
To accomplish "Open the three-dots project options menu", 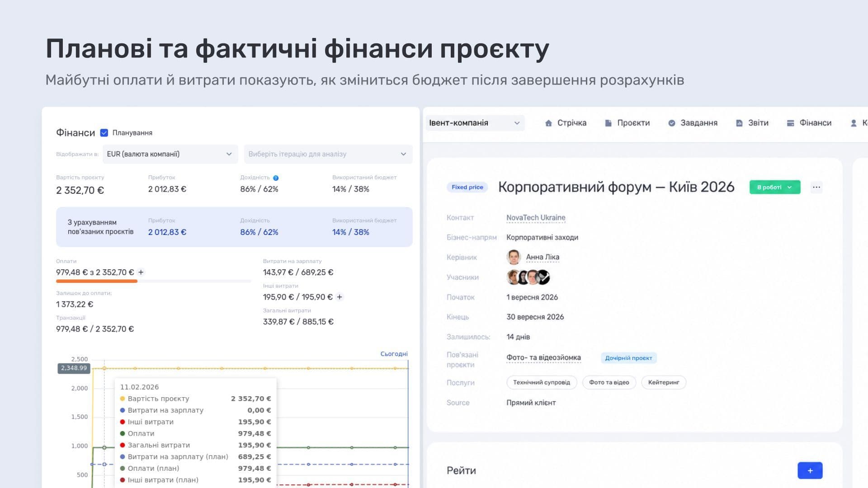I will click(816, 187).
